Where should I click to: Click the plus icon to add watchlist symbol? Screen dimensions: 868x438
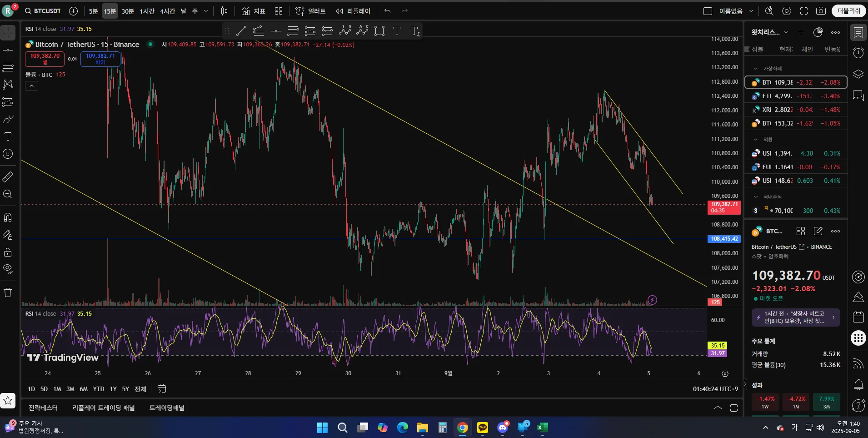(x=801, y=32)
